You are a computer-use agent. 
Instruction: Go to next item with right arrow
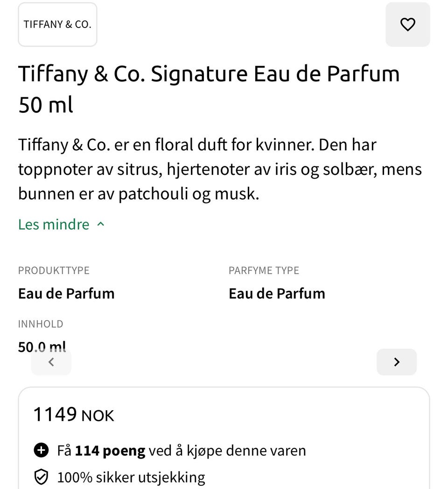[x=397, y=362]
